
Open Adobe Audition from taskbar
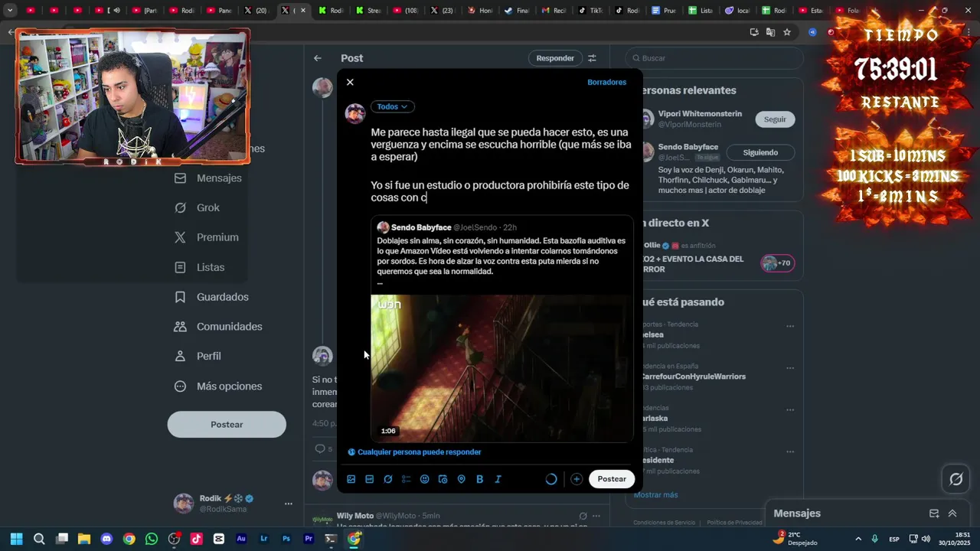241,539
